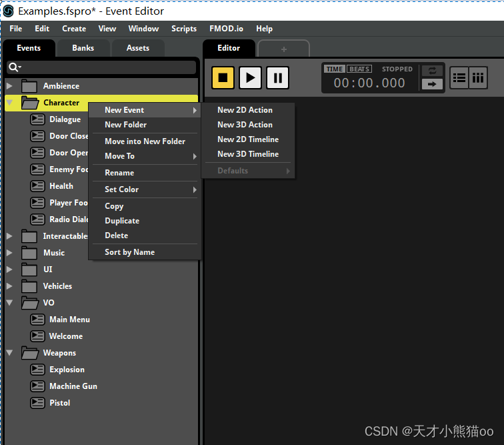This screenshot has height=445, width=504.
Task: Select the Door Close event icon
Action: point(37,136)
